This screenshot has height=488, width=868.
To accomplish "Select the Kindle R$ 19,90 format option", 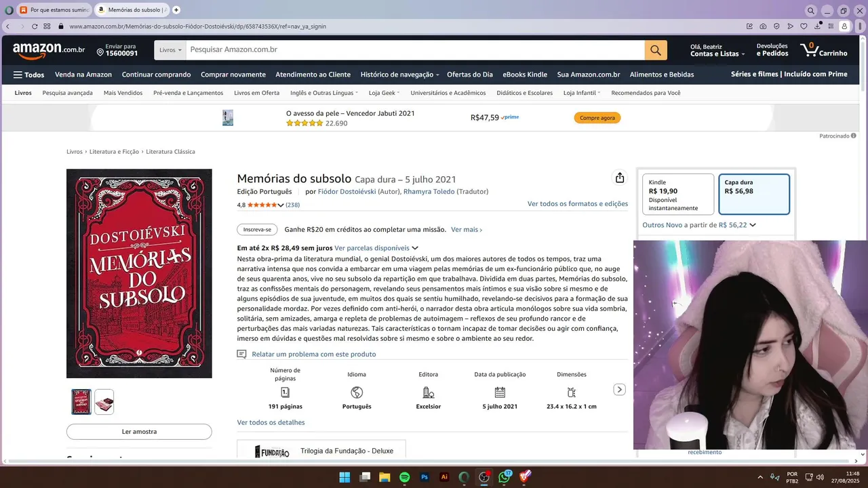I will point(678,195).
